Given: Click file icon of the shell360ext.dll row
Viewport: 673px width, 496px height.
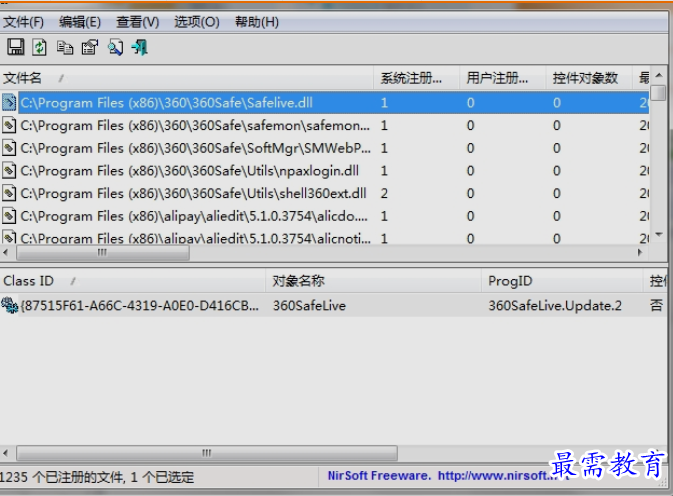Looking at the screenshot, I should pos(9,194).
